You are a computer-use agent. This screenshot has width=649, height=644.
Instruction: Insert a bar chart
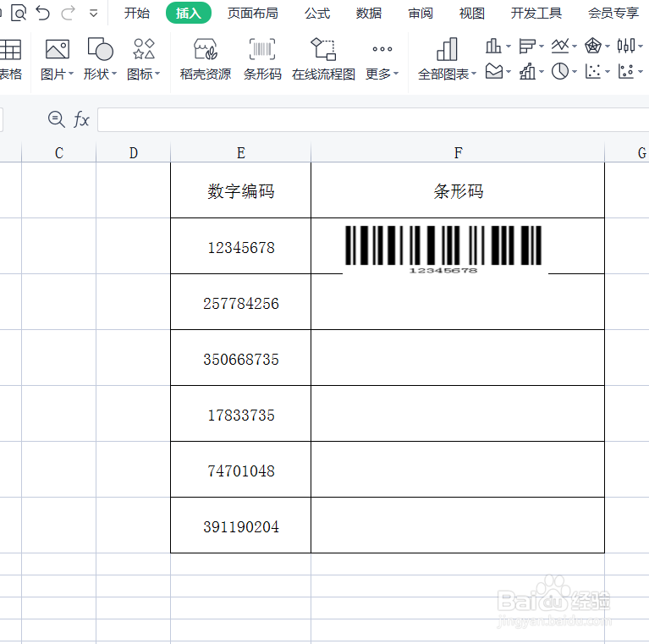click(x=526, y=46)
